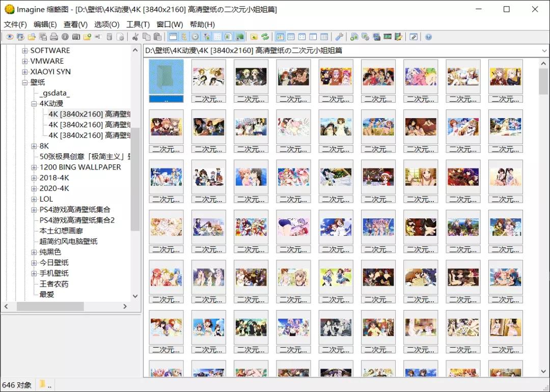Image resolution: width=550 pixels, height=392 pixels.
Task: Click thumbnail pane scroll down arrow
Action: tap(543, 371)
